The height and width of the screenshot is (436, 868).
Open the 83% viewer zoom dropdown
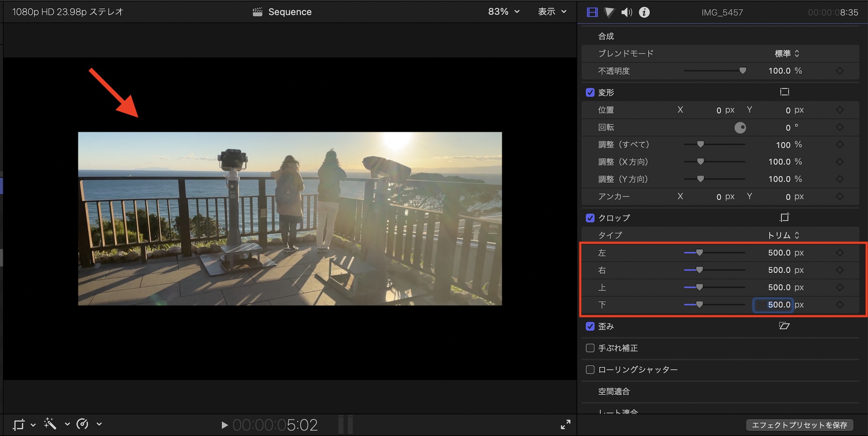click(x=503, y=12)
